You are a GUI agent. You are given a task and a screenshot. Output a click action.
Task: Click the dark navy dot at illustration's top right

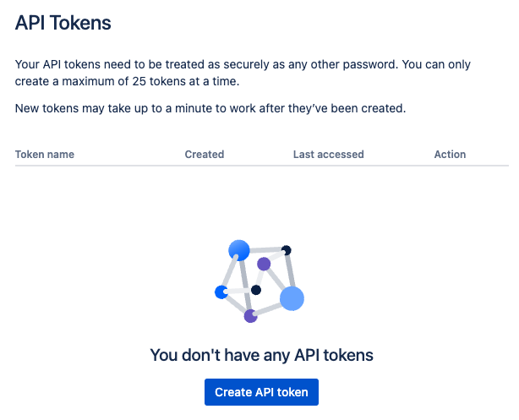287,250
